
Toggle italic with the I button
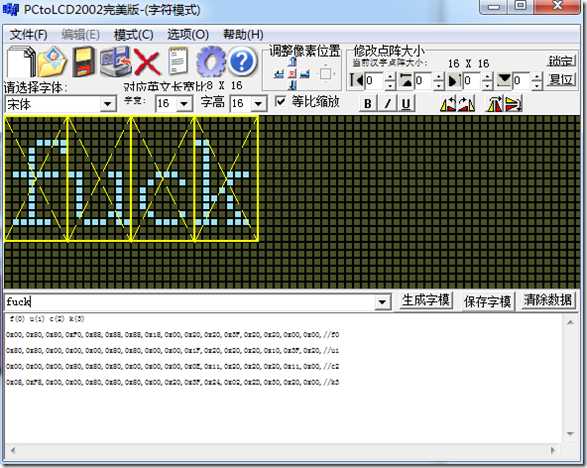click(387, 104)
